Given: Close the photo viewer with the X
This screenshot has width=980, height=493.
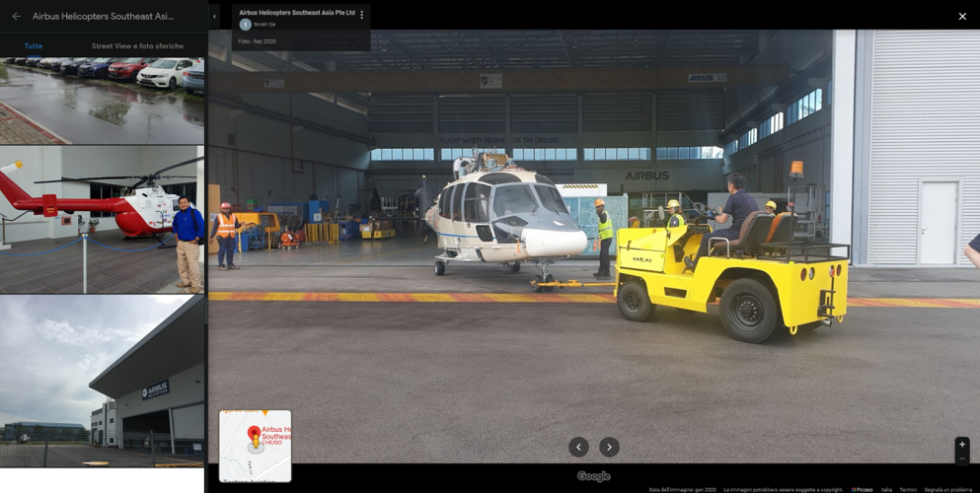Looking at the screenshot, I should [962, 16].
